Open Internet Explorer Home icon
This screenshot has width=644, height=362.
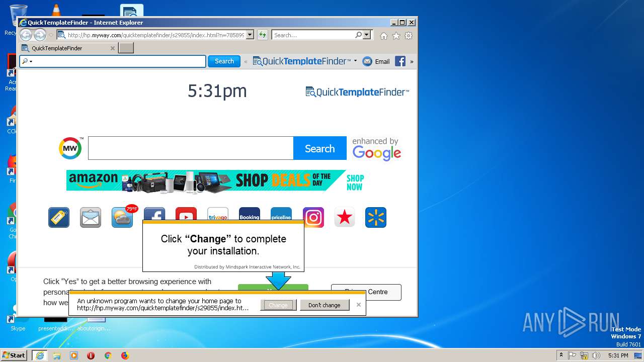click(384, 36)
